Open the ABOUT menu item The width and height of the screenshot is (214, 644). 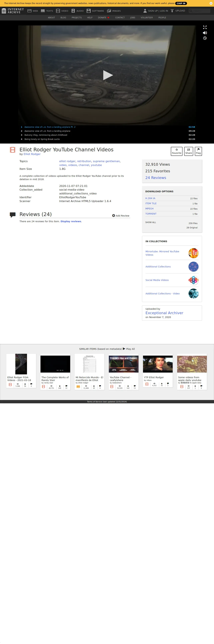tap(51, 17)
